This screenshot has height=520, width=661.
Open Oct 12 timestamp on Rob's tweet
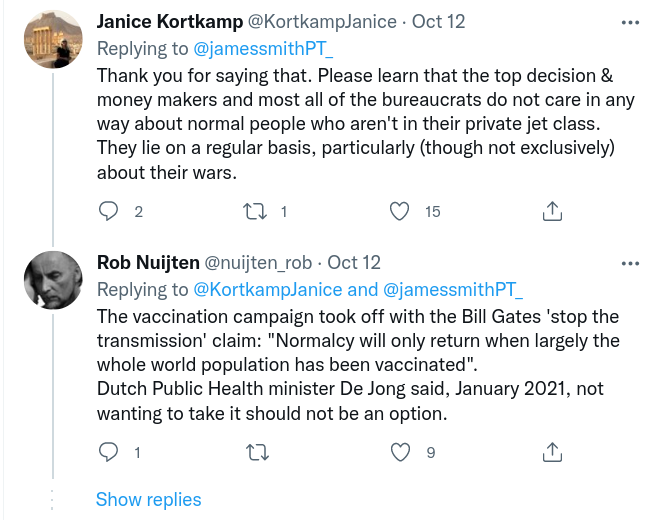click(354, 263)
